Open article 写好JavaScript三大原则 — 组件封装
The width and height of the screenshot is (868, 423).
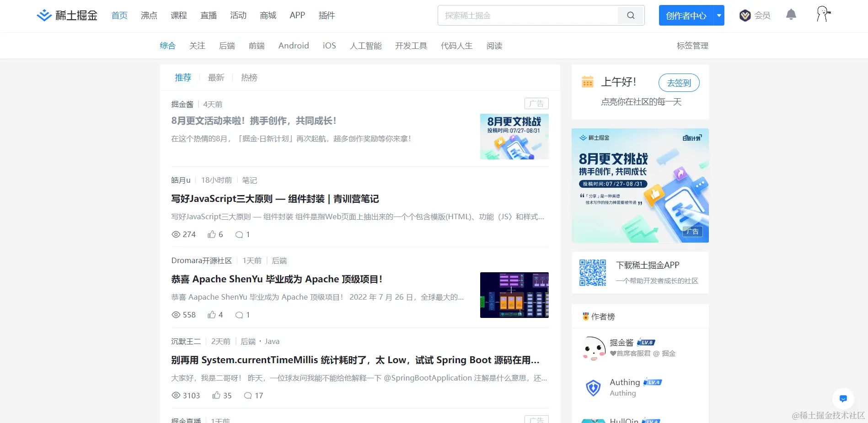(x=275, y=199)
